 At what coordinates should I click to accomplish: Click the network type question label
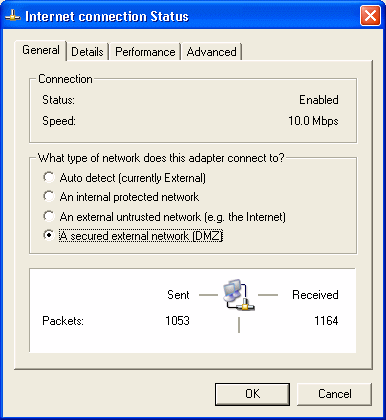point(161,158)
